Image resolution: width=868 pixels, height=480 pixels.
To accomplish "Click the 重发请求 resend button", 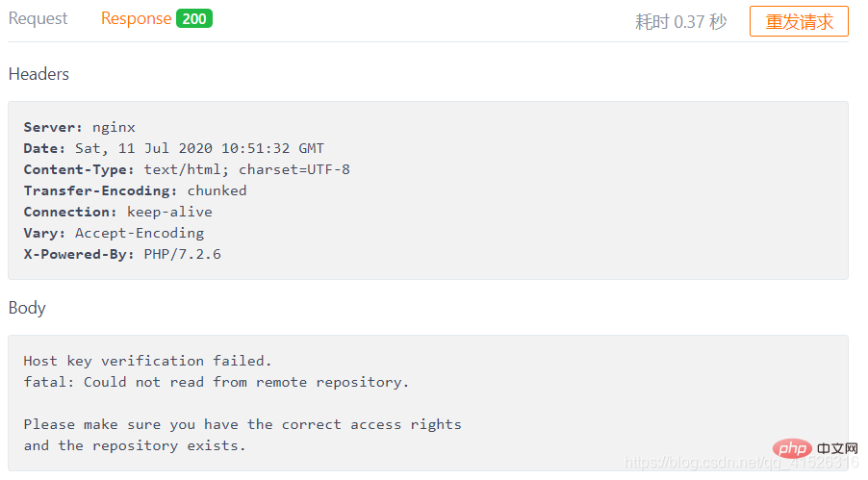I will click(x=799, y=21).
